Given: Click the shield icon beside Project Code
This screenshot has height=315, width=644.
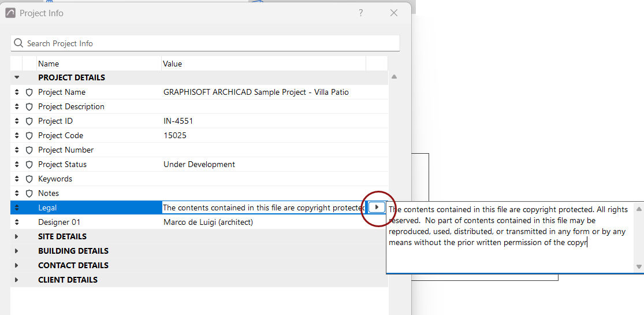Looking at the screenshot, I should tap(29, 135).
